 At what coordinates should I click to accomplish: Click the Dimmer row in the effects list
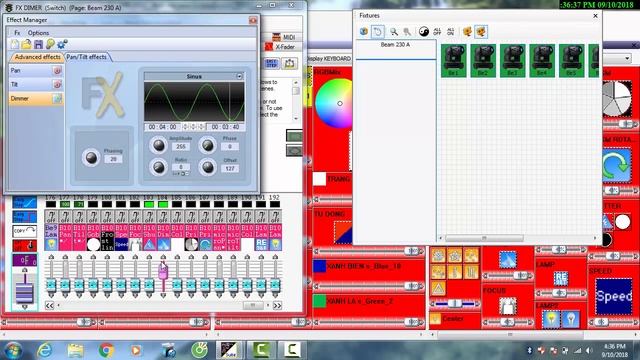pyautogui.click(x=35, y=98)
